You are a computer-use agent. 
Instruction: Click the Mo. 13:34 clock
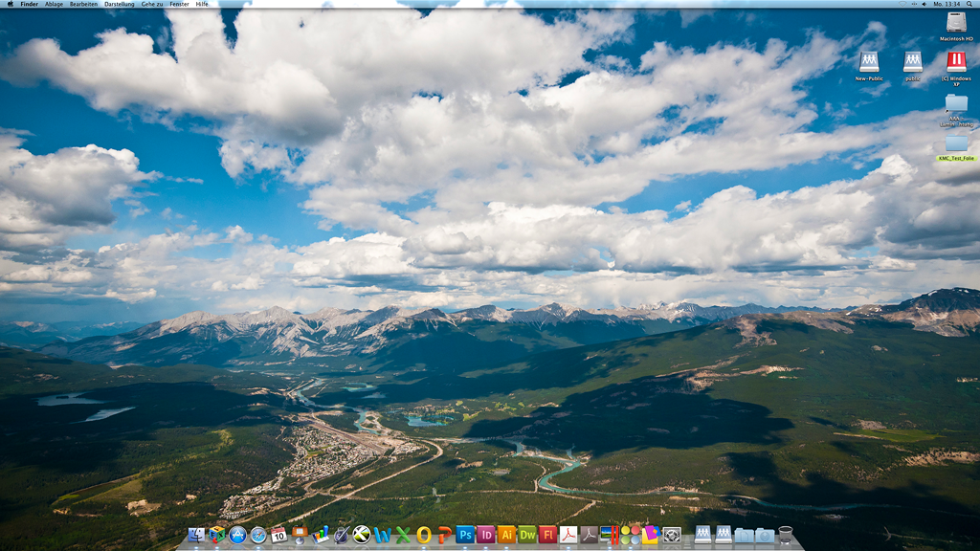point(947,4)
